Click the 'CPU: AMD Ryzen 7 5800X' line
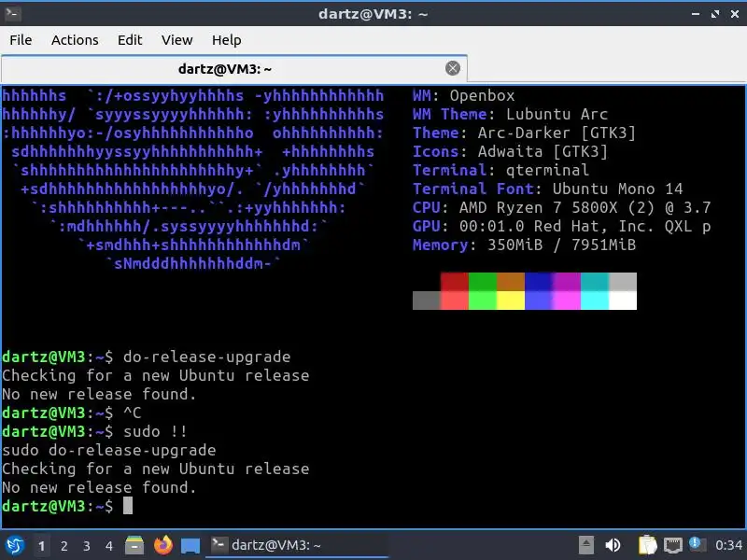 (562, 207)
